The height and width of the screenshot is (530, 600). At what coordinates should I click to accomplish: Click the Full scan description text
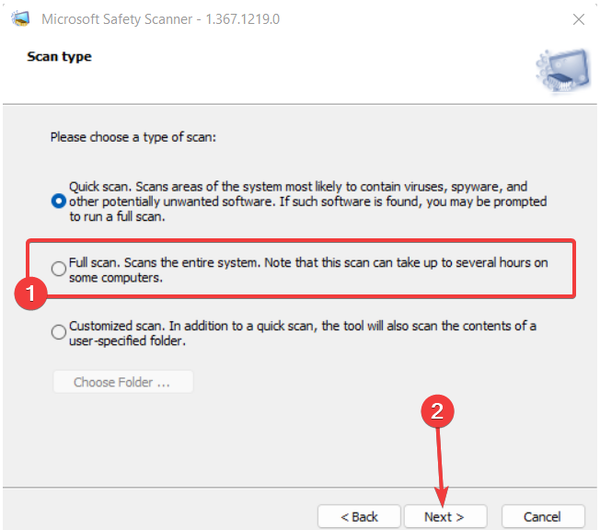(x=320, y=272)
